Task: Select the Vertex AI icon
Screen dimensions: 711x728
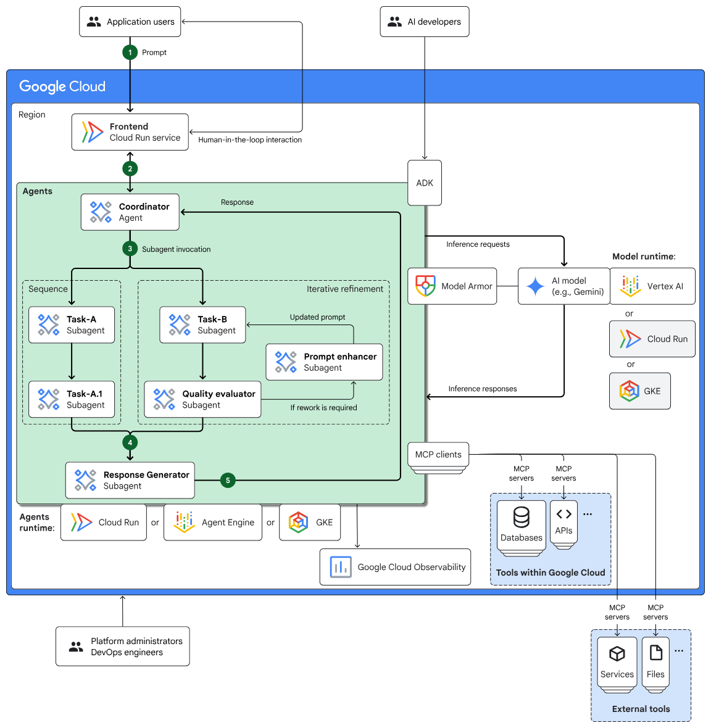Action: (631, 286)
